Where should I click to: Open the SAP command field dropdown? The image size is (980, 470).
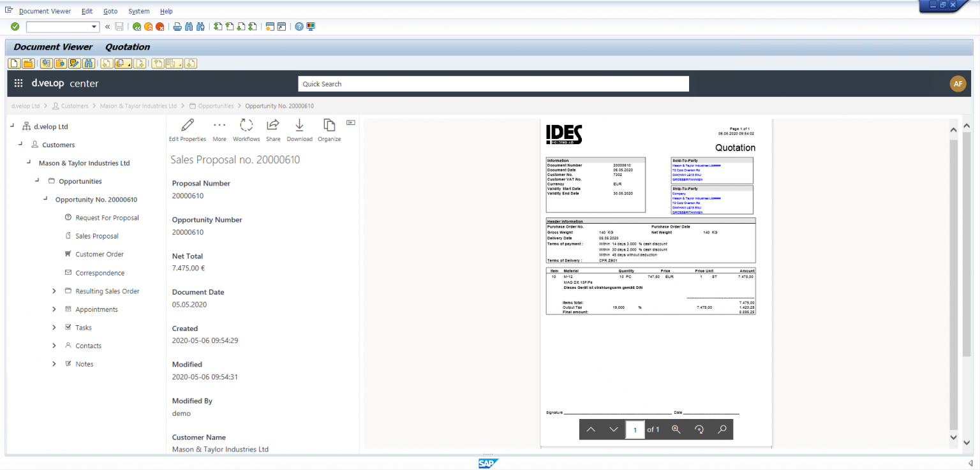coord(95,27)
